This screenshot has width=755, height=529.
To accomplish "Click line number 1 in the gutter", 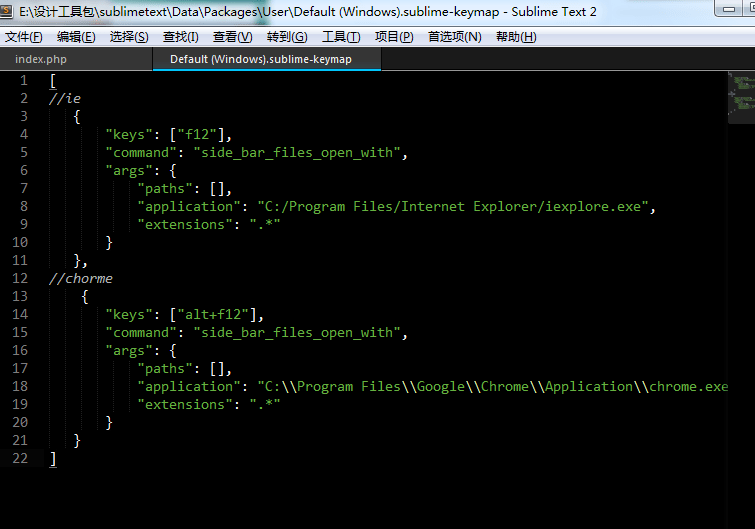I will point(24,80).
